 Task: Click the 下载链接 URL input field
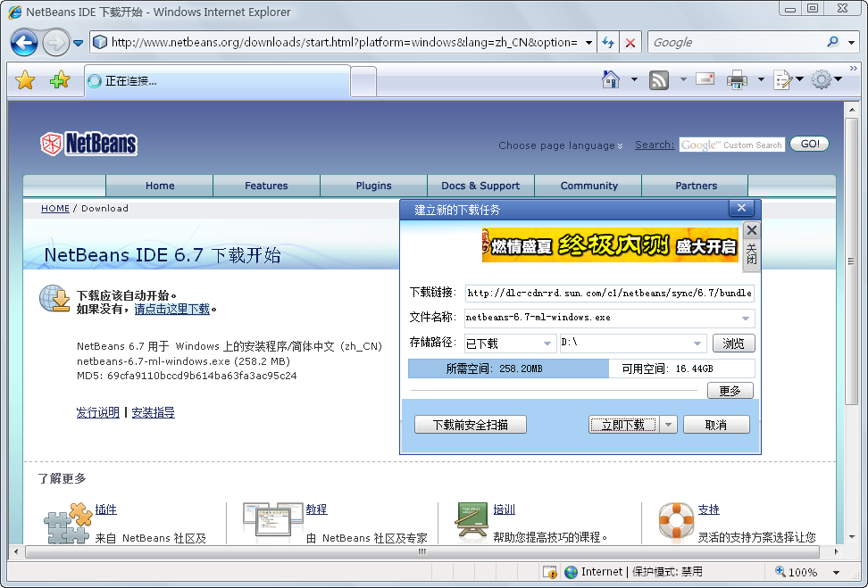point(609,293)
